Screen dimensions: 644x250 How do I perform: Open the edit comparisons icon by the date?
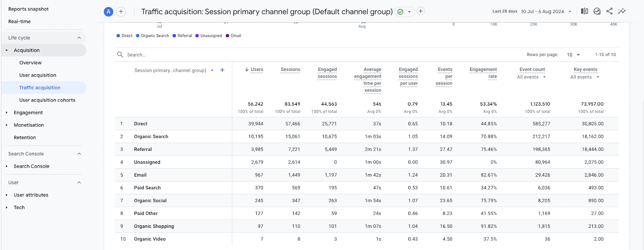click(x=584, y=11)
